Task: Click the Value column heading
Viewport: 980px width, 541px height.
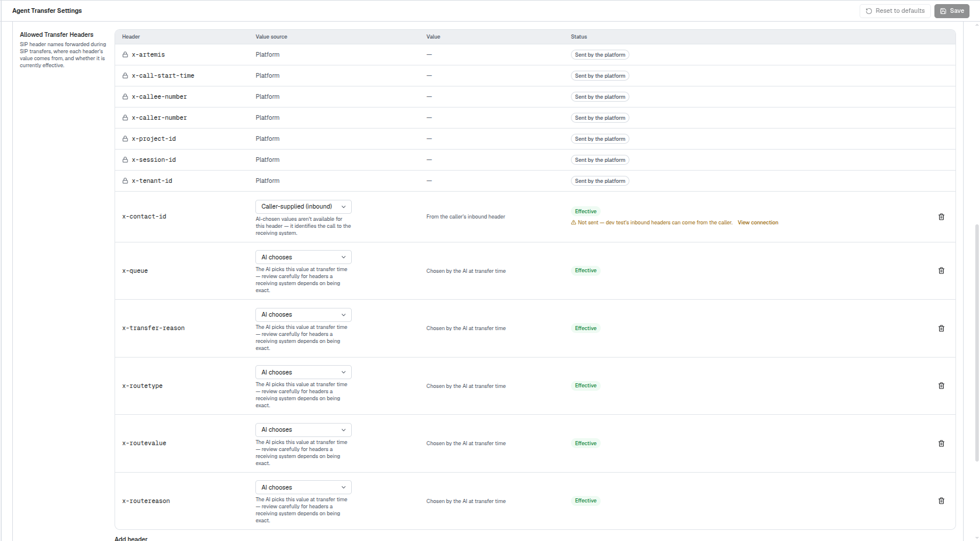Action: coord(433,37)
